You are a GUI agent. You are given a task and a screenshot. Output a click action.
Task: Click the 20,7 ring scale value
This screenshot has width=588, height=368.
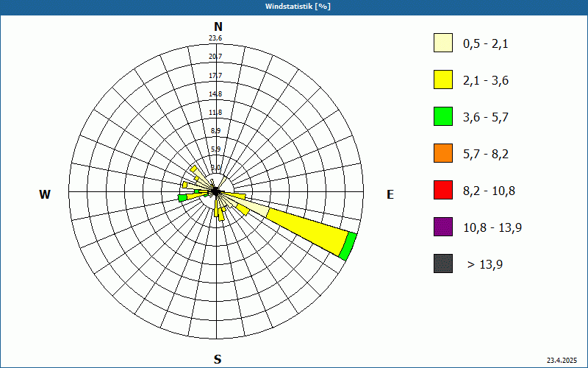tap(215, 57)
